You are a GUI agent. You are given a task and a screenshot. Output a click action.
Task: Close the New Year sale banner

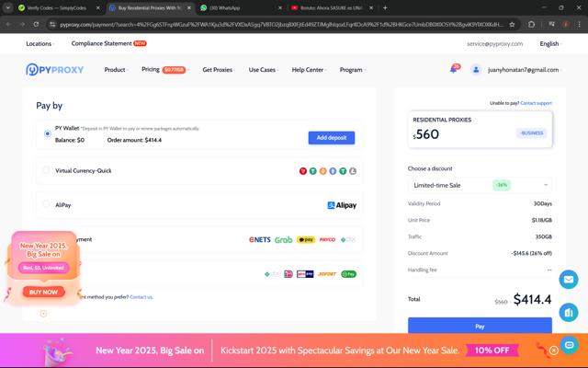click(x=554, y=351)
